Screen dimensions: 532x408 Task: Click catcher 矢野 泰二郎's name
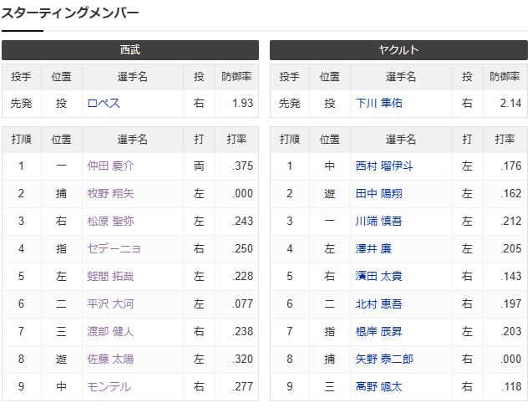click(383, 359)
